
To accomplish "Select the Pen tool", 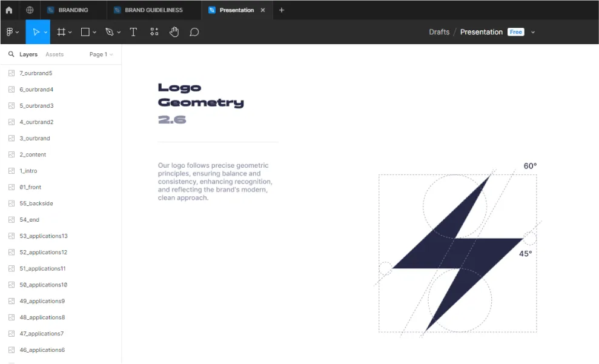I will coord(110,32).
